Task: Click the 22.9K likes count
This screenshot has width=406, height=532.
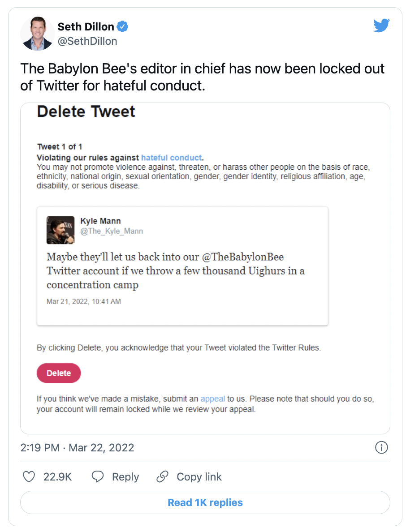Action: 57,477
